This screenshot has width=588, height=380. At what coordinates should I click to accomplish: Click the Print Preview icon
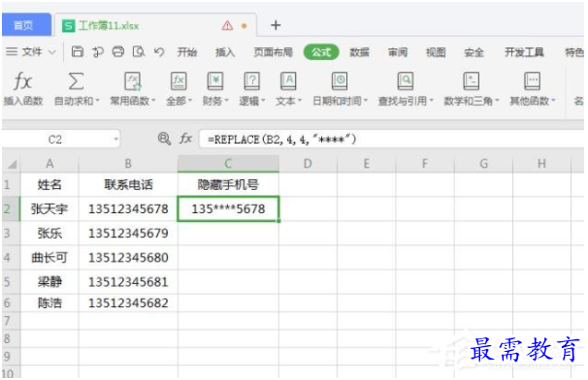(x=139, y=51)
